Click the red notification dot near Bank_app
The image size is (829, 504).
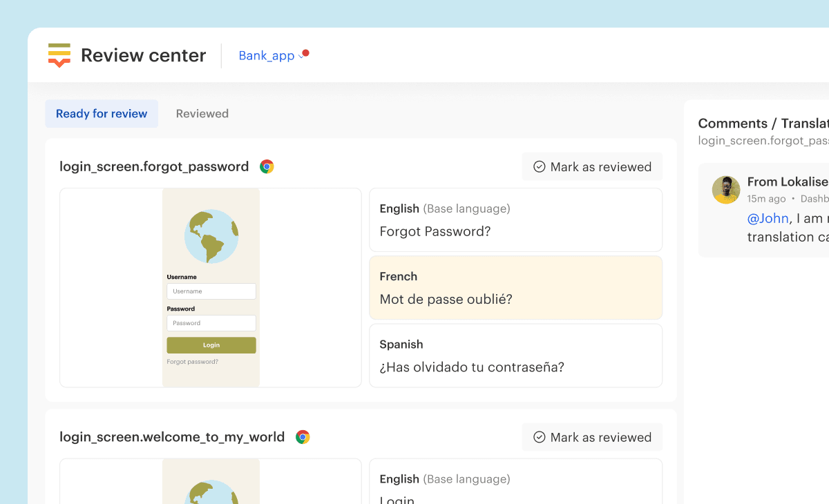[x=305, y=52]
